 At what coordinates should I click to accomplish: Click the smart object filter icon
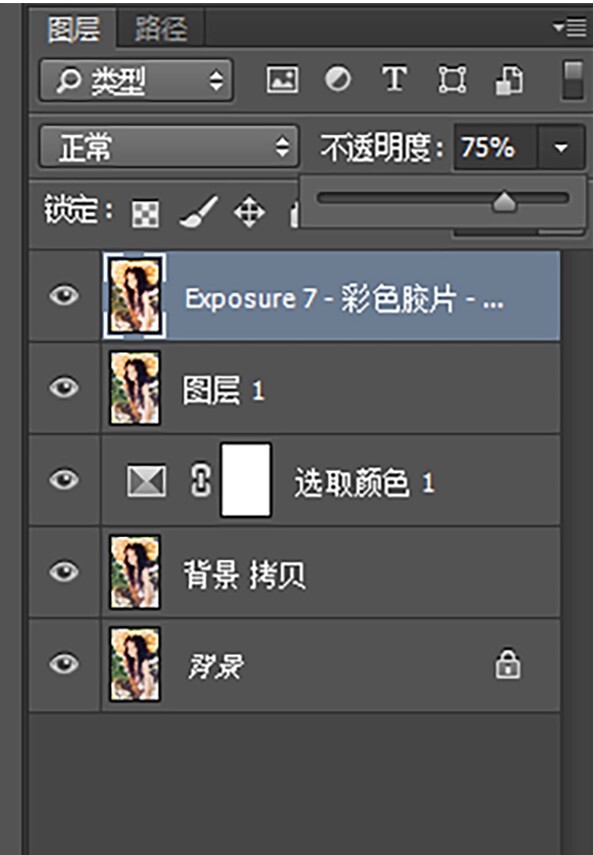click(x=509, y=80)
